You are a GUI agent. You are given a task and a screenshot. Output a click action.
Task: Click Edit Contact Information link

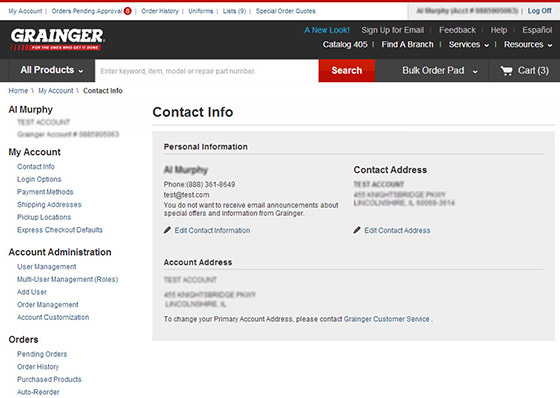pyautogui.click(x=212, y=230)
